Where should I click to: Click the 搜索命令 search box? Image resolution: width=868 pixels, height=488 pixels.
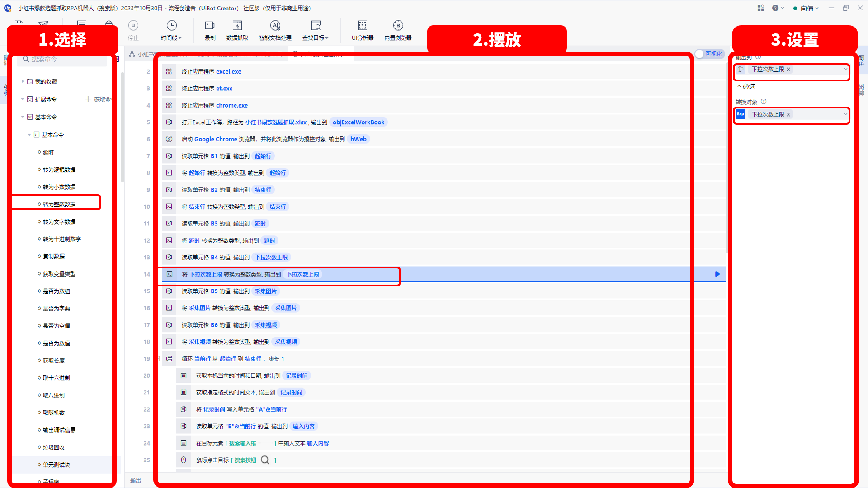62,60
